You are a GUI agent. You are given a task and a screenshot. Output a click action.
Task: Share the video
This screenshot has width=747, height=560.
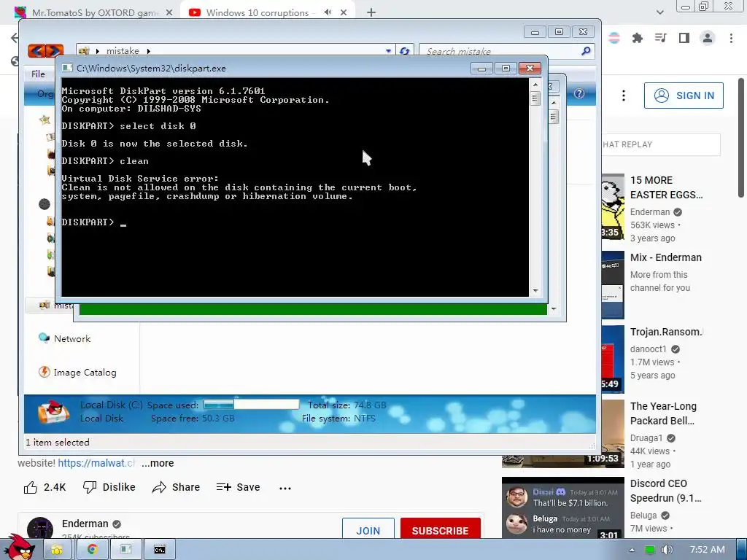coord(176,487)
